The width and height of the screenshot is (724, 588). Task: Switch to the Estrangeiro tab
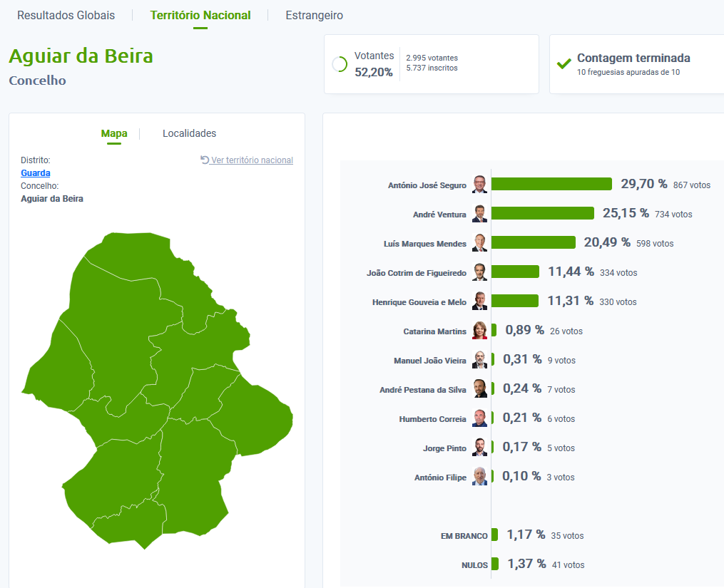pyautogui.click(x=314, y=15)
